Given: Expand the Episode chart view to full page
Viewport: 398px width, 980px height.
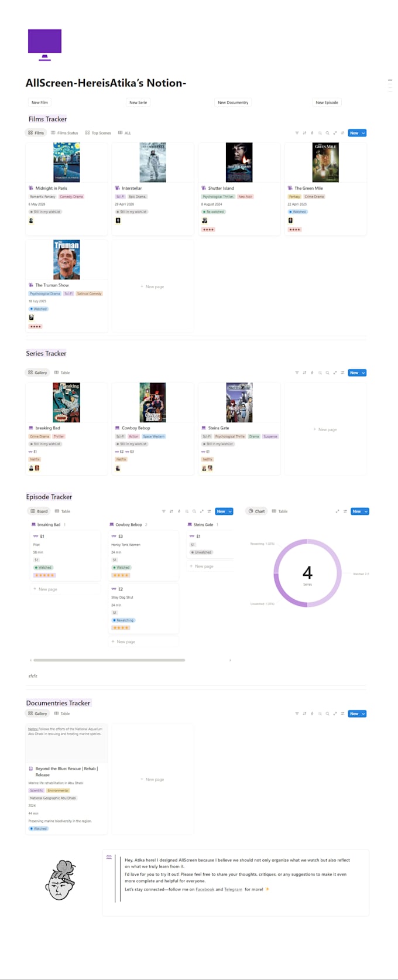Looking at the screenshot, I should click(x=337, y=511).
